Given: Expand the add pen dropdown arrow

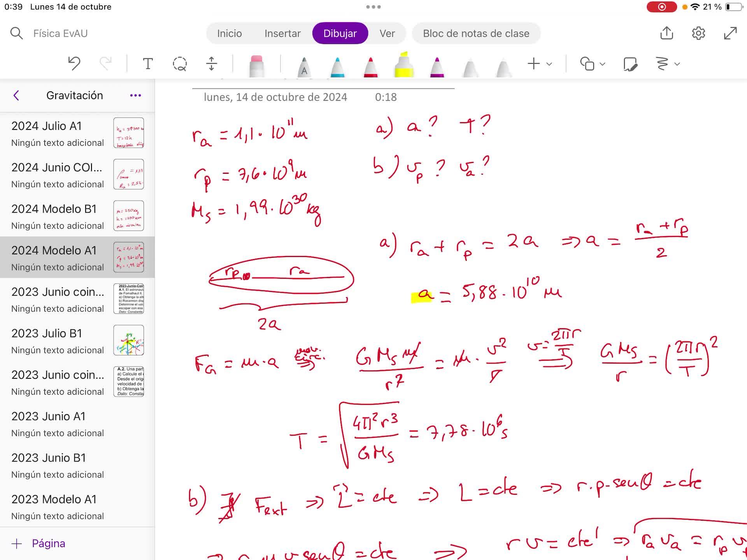Looking at the screenshot, I should (549, 64).
